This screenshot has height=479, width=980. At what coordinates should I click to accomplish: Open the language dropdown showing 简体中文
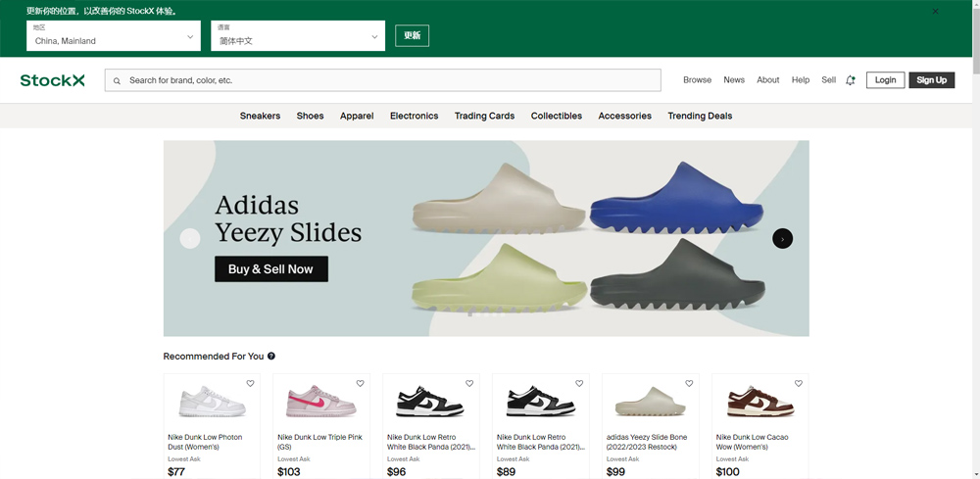(x=297, y=36)
